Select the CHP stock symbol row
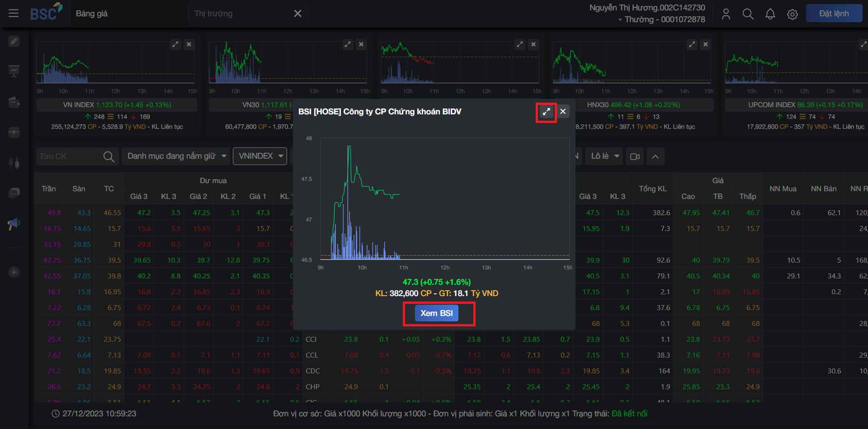Screen dimensions: 868x429 pyautogui.click(x=312, y=387)
